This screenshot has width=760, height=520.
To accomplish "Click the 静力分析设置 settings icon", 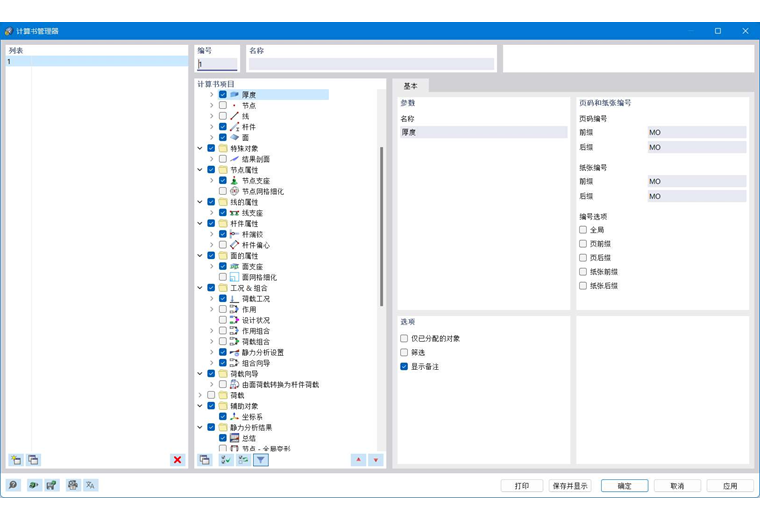I will [235, 352].
